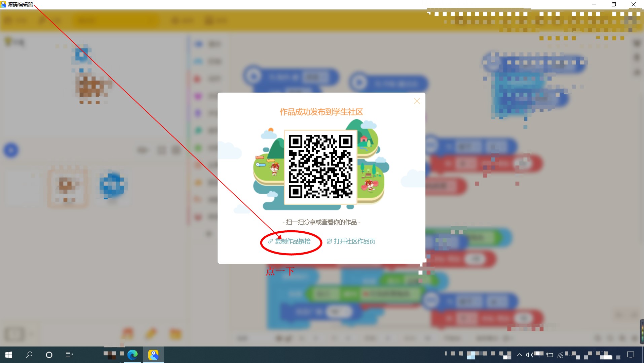Screen dimensions: 644x363
Task: Close the 源码编辑器 window
Action: point(634,4)
